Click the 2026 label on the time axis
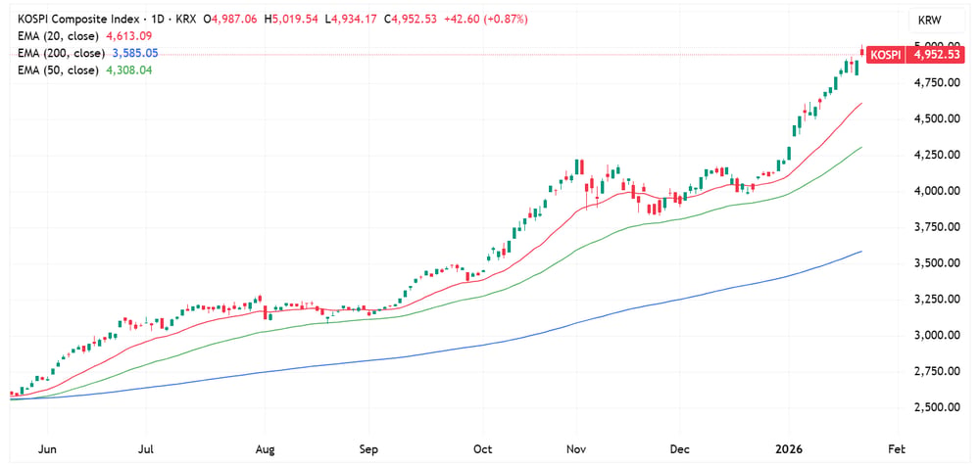 pos(788,449)
